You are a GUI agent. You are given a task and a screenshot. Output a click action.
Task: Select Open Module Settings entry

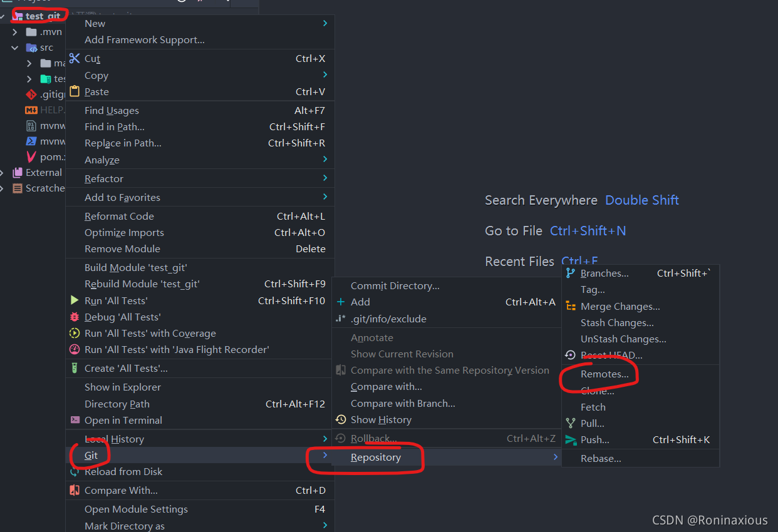[200, 509]
